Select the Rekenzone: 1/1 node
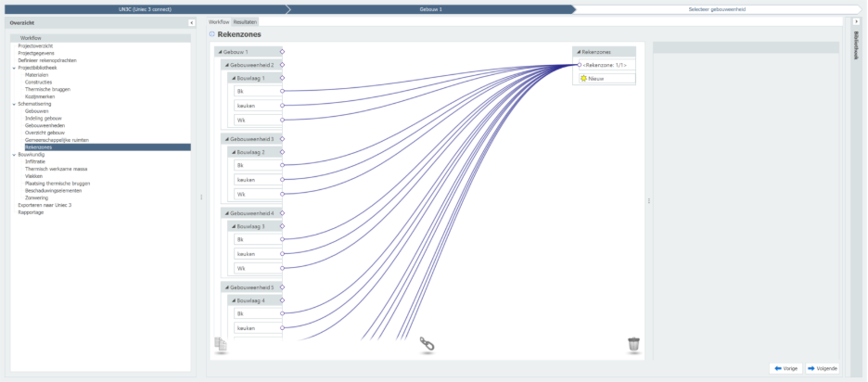The width and height of the screenshot is (868, 382). click(x=605, y=65)
